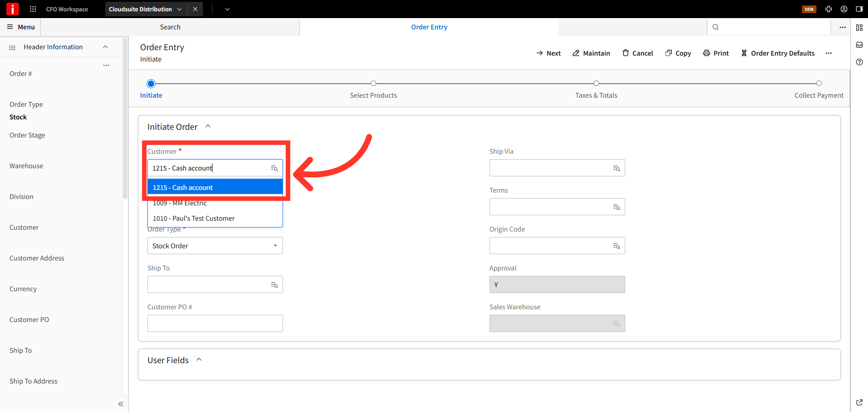Click the Stock value under Order Type

tap(18, 117)
